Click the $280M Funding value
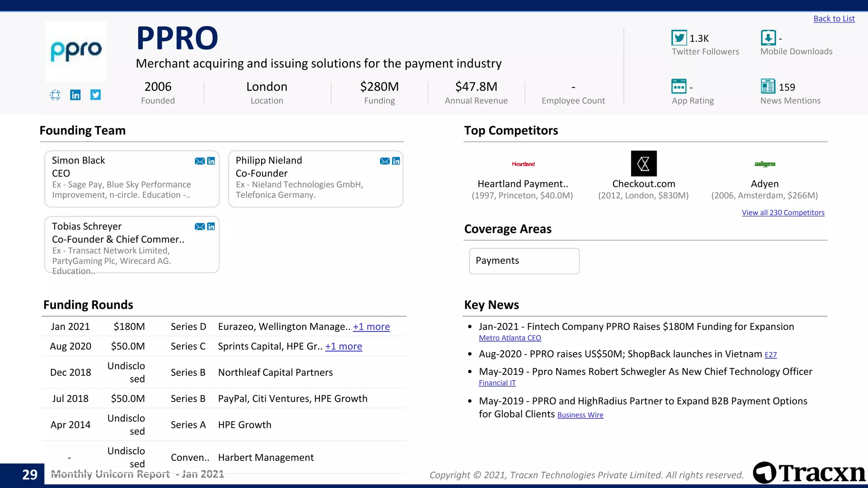Image resolution: width=868 pixels, height=488 pixels. [x=380, y=86]
